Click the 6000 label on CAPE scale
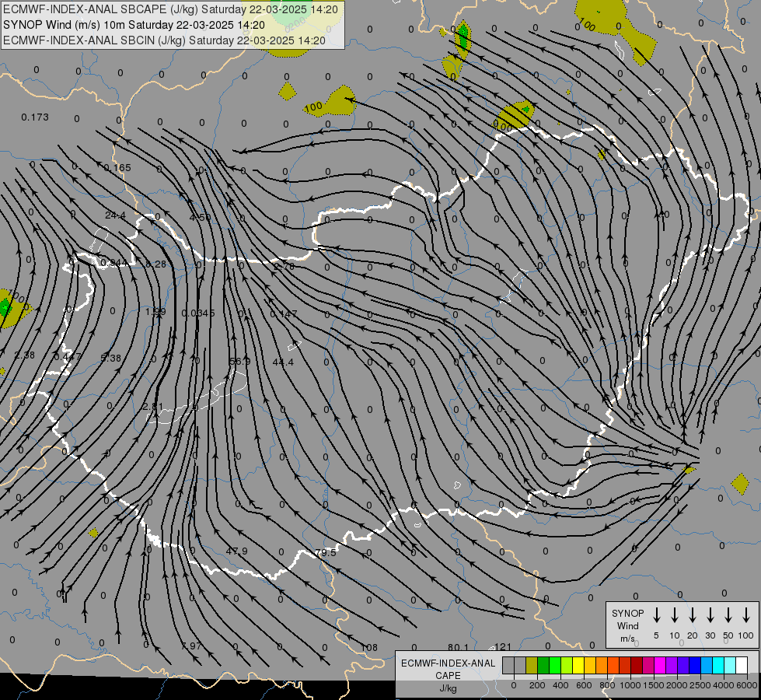 (x=746, y=685)
